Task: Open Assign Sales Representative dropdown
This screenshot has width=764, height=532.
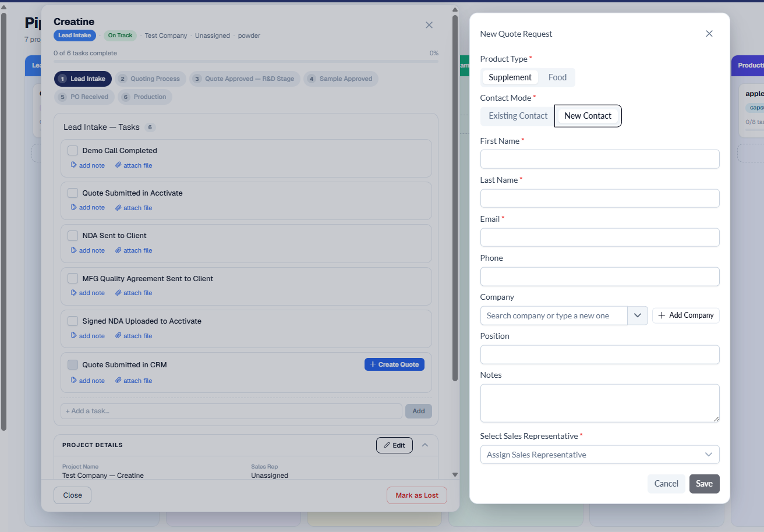Action: (600, 455)
